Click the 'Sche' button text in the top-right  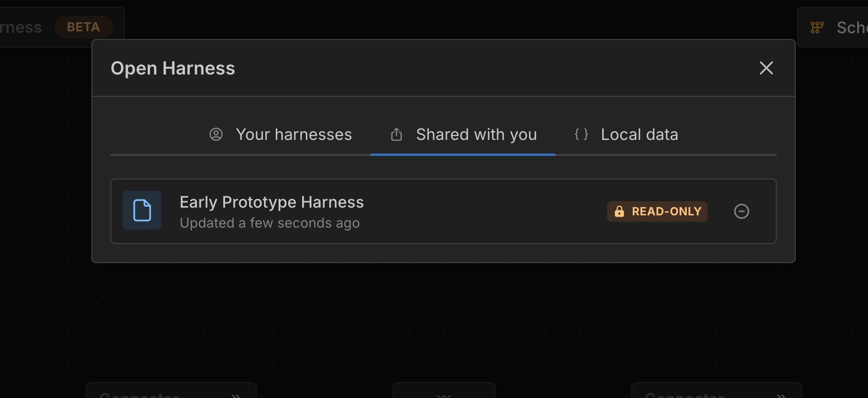852,28
